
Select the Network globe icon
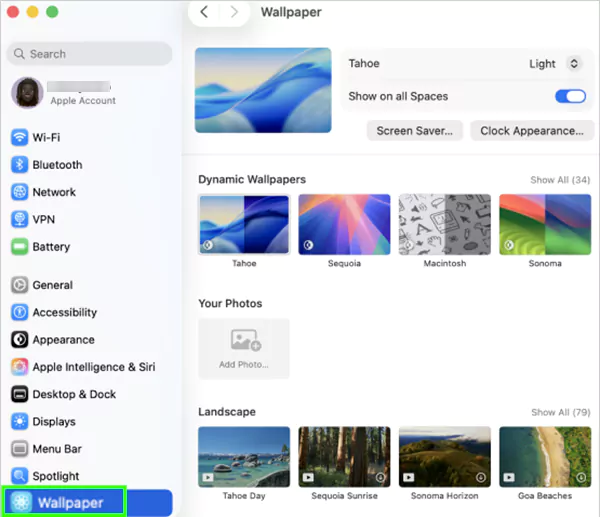pos(19,192)
